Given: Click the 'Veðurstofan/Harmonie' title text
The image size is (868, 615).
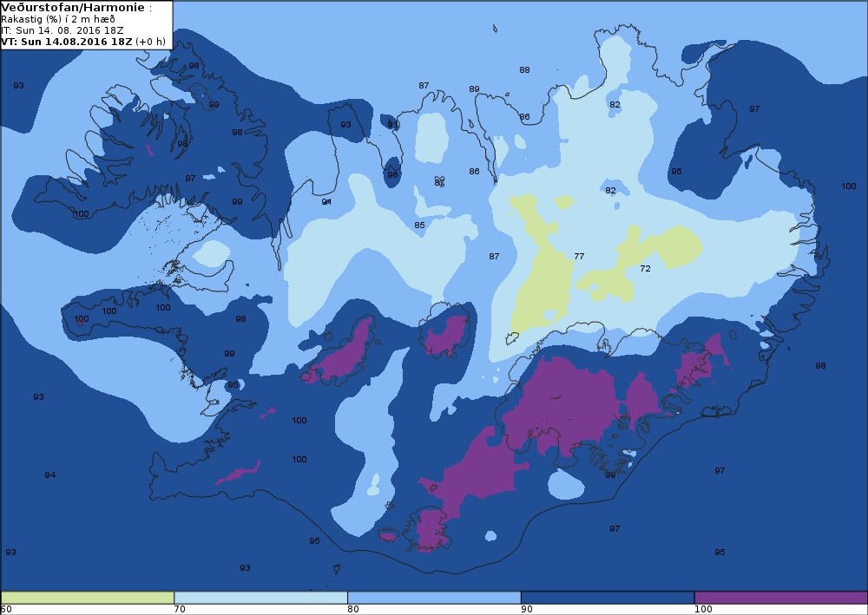Looking at the screenshot, I should click(73, 8).
